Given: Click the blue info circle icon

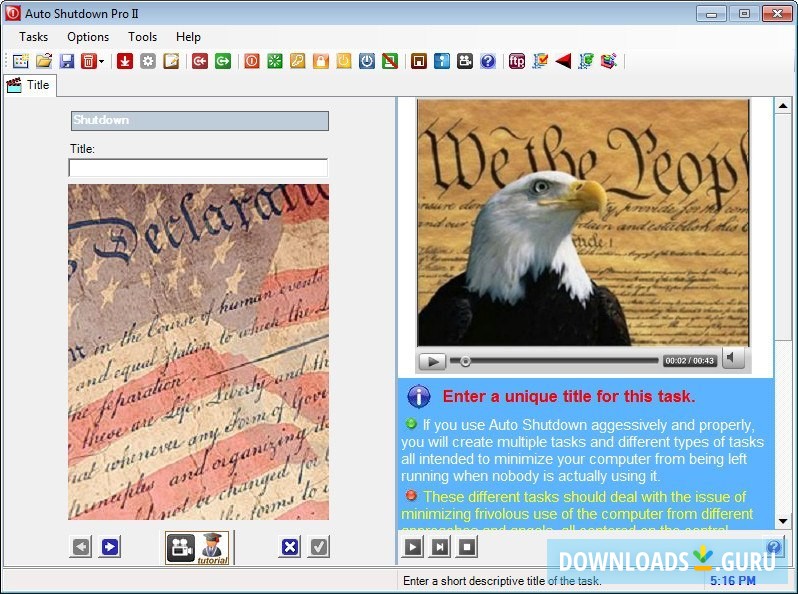Looking at the screenshot, I should point(419,397).
